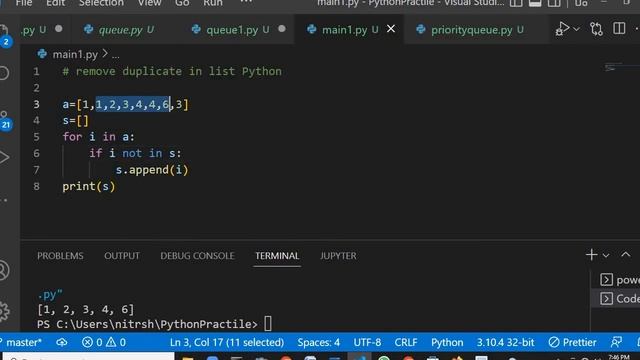Click the comment remove duplicate in list Python
This screenshot has height=360, width=640.
pyautogui.click(x=172, y=71)
